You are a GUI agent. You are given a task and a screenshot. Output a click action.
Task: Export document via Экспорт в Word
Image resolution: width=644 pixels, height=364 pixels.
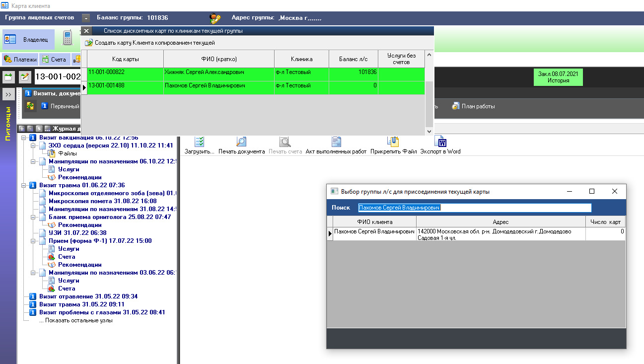[440, 142]
